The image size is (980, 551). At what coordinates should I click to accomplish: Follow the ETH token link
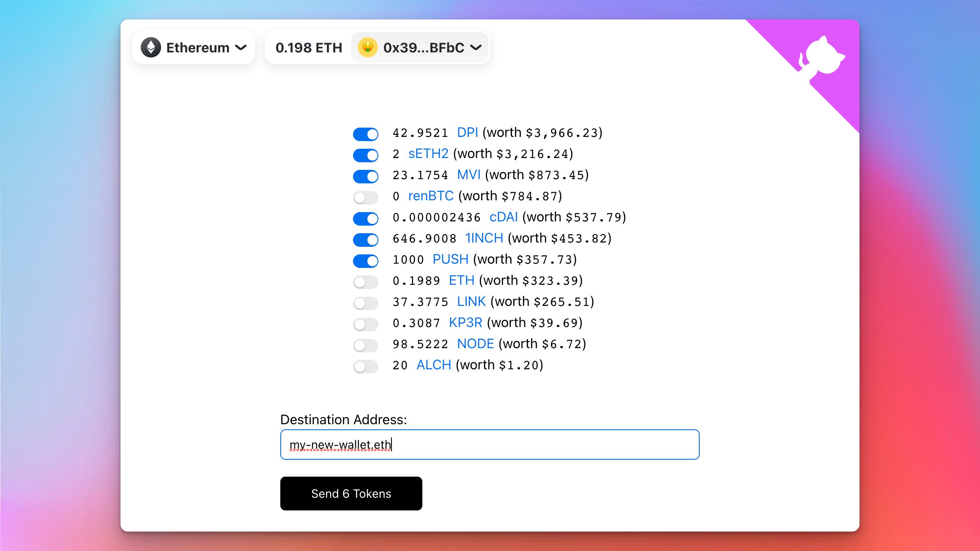click(x=461, y=280)
